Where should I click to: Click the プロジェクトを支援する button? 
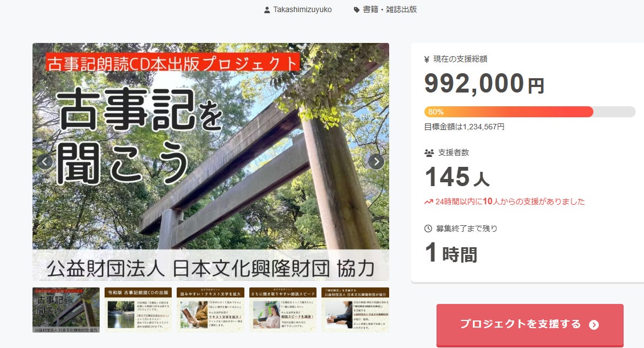[530, 324]
